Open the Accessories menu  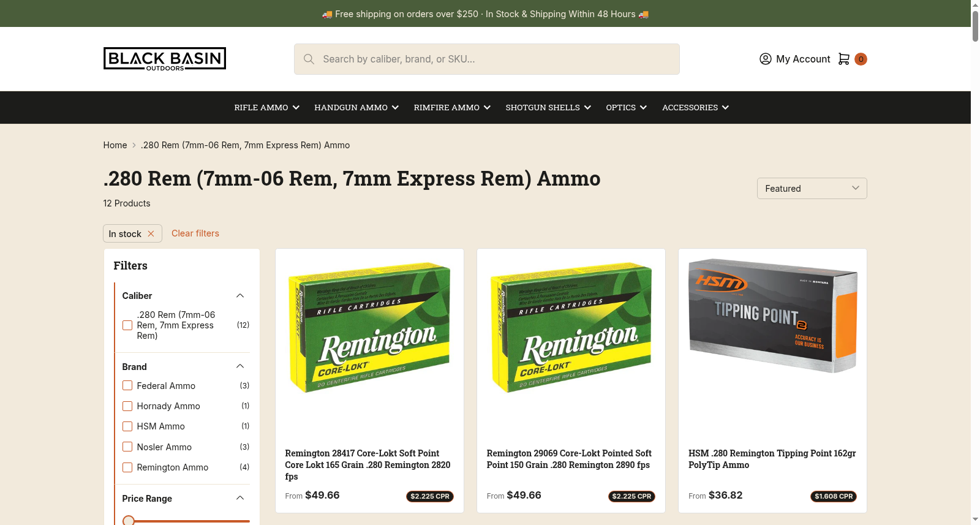[695, 107]
